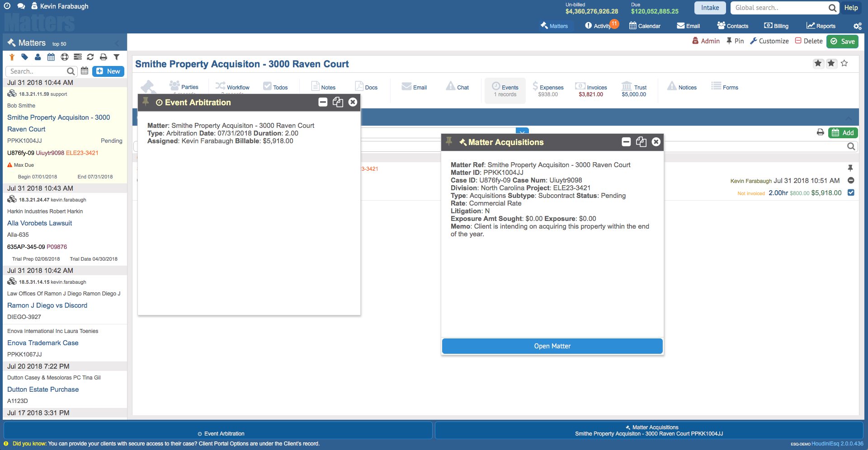
Task: Click the Delete button for the matter
Action: tap(809, 41)
